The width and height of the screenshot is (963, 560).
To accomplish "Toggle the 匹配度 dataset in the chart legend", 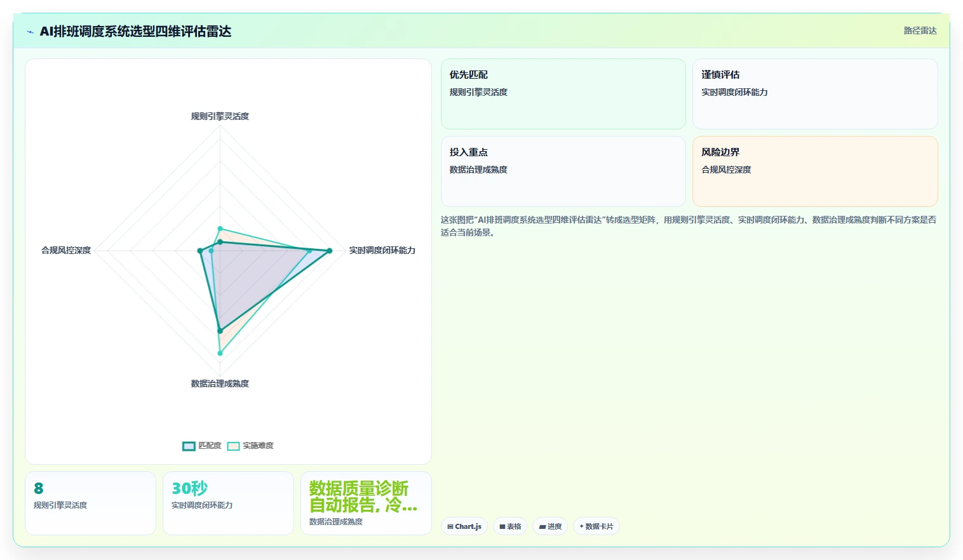I will (x=202, y=446).
